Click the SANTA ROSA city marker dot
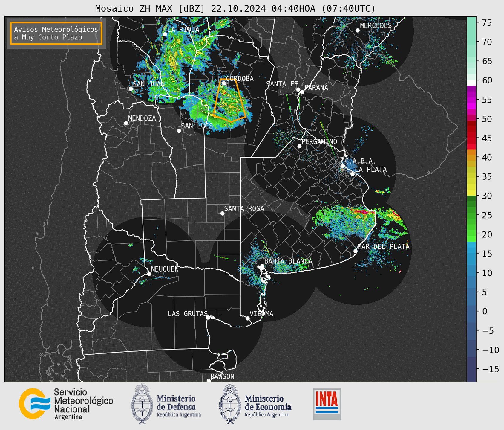Screen dimensions: 504x430 click(222, 213)
